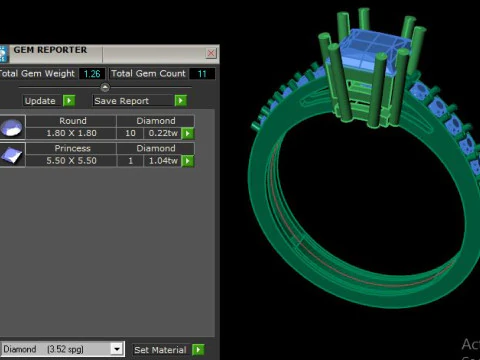Click the Princess shape label
This screenshot has width=480, height=360.
point(73,148)
